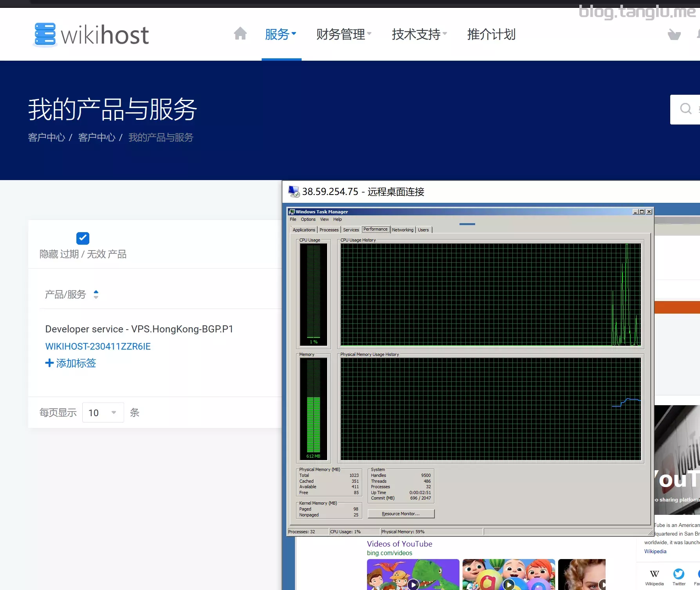
Task: Click the Resource Monitor button
Action: (401, 514)
